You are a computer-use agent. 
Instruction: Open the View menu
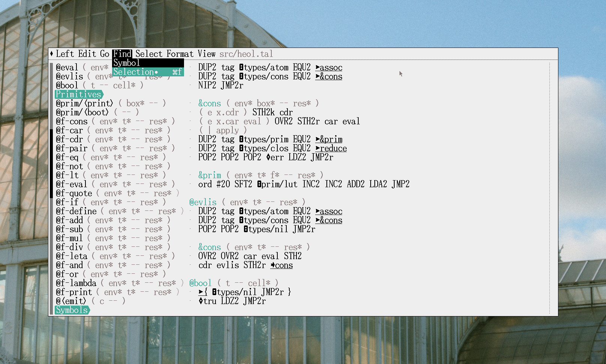pyautogui.click(x=206, y=54)
